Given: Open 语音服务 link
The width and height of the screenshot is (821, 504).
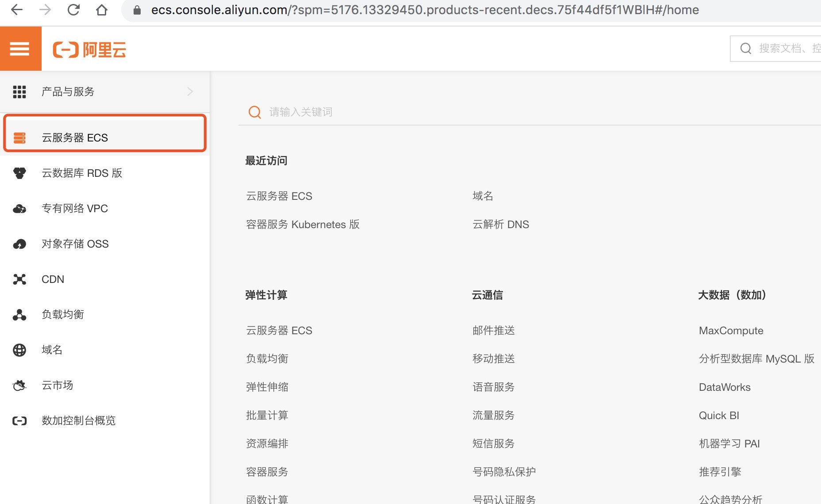Looking at the screenshot, I should 494,387.
